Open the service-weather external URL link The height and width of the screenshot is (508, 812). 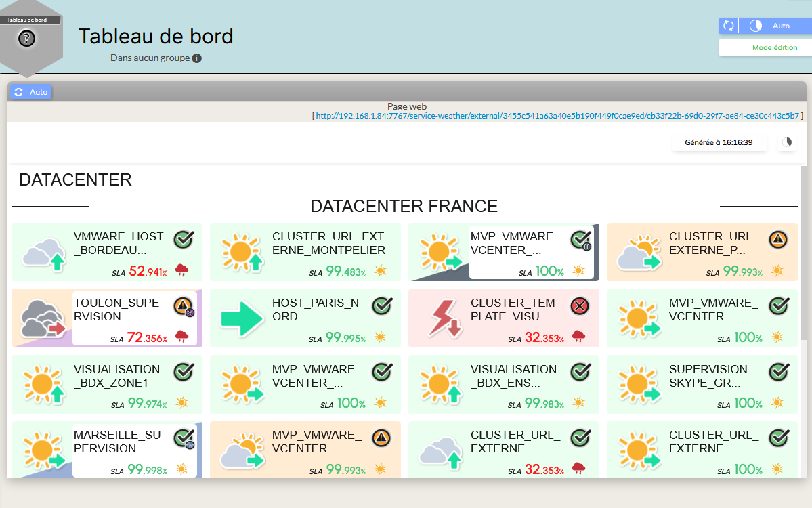(x=557, y=116)
